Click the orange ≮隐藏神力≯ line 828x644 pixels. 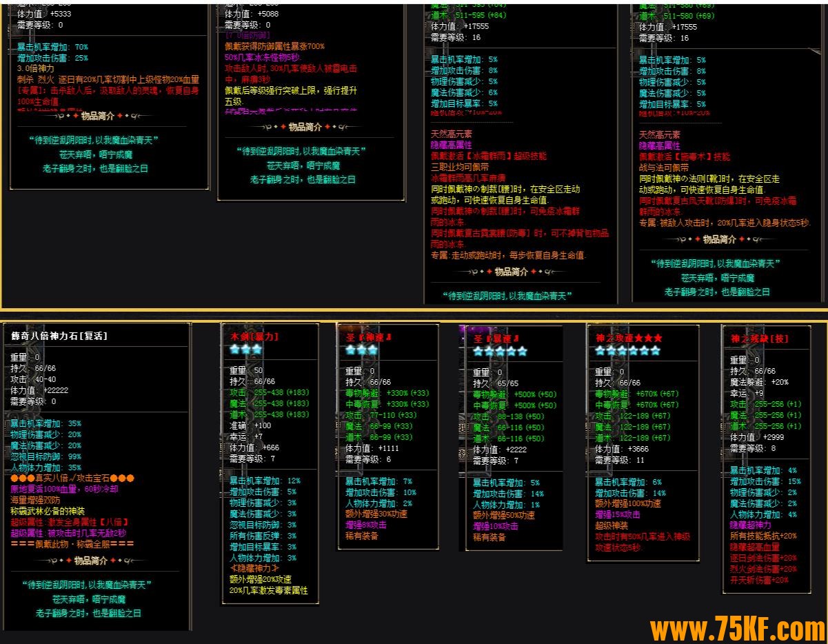[x=254, y=568]
